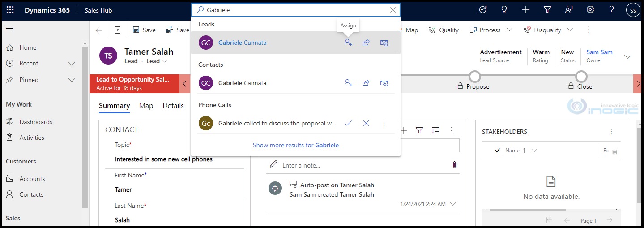Viewport: 644px width, 228px height.
Task: Attach a file using paperclip icon
Action: (455, 165)
